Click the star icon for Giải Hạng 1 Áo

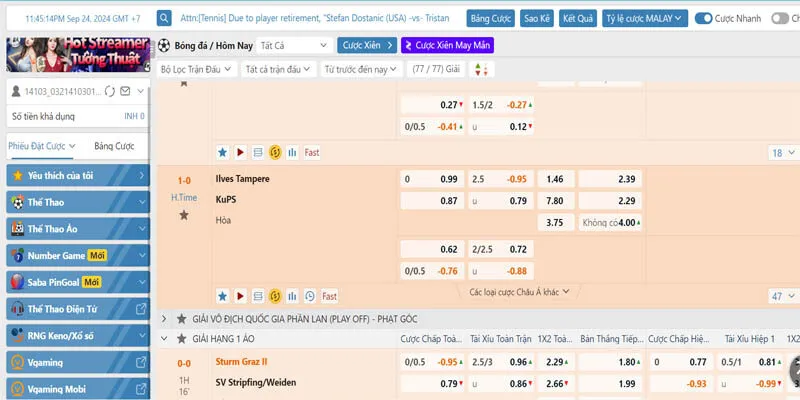(181, 340)
